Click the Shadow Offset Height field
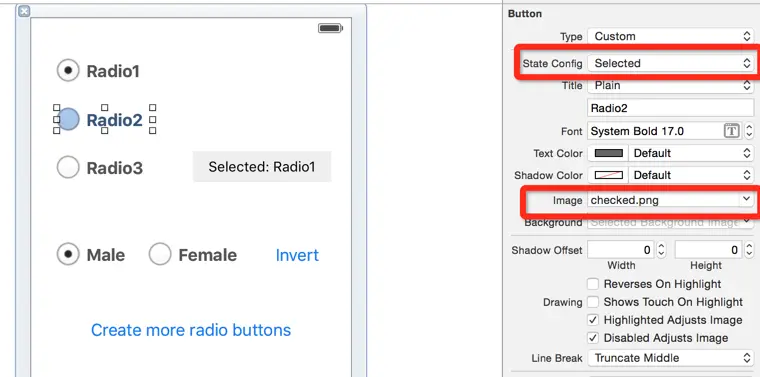Image resolution: width=760 pixels, height=377 pixels. click(708, 250)
